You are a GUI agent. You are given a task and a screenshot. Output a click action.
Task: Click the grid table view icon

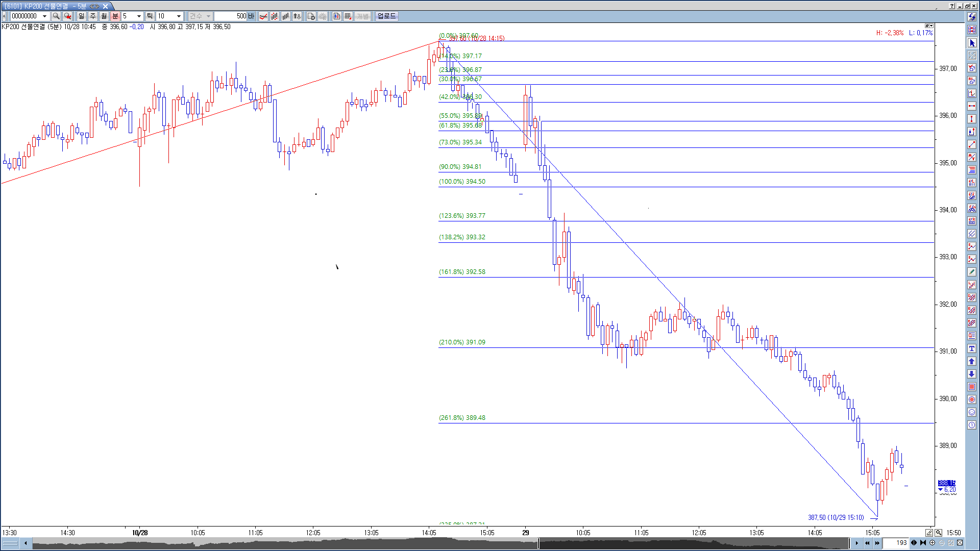pos(348,16)
